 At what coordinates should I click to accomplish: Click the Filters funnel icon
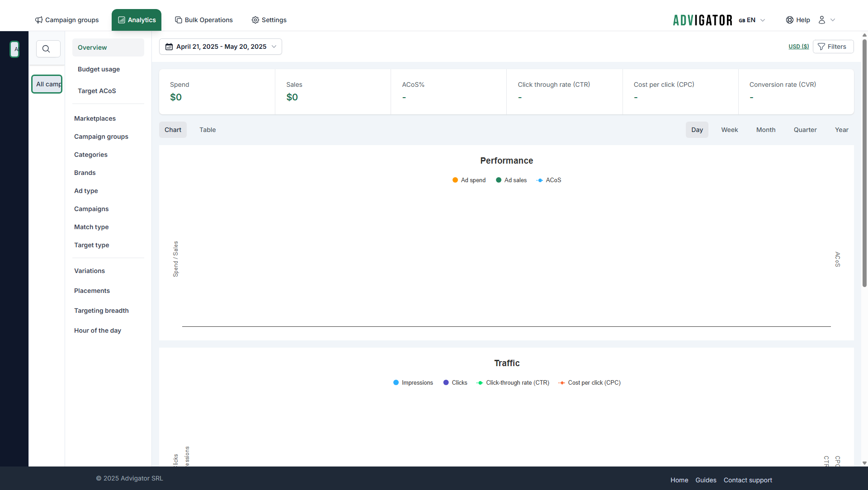821,47
